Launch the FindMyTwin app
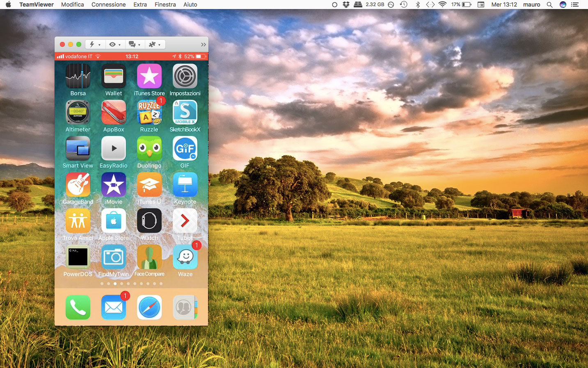This screenshot has width=588, height=368. point(114,257)
